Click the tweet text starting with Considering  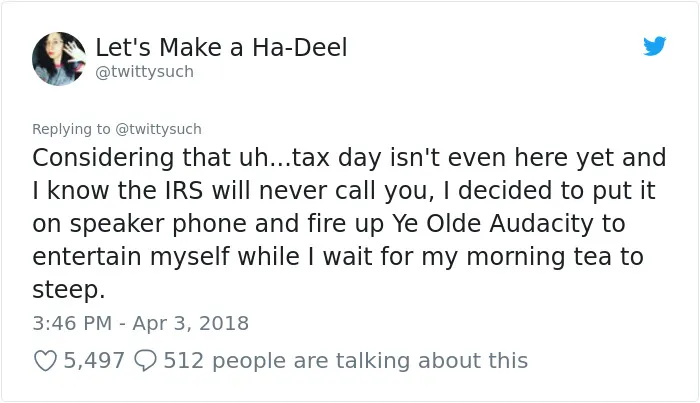[349, 223]
